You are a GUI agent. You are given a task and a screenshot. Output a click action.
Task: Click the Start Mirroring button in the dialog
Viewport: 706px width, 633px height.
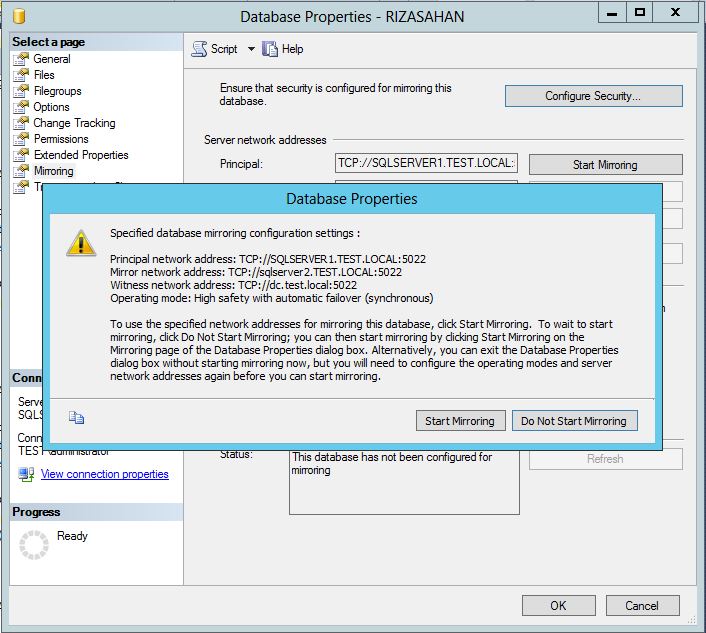pyautogui.click(x=459, y=421)
